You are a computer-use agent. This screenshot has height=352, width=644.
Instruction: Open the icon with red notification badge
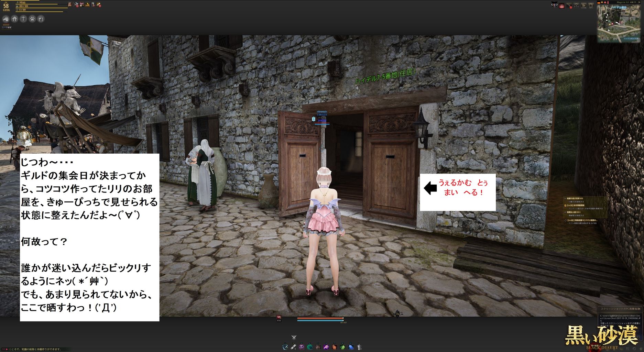tap(569, 5)
